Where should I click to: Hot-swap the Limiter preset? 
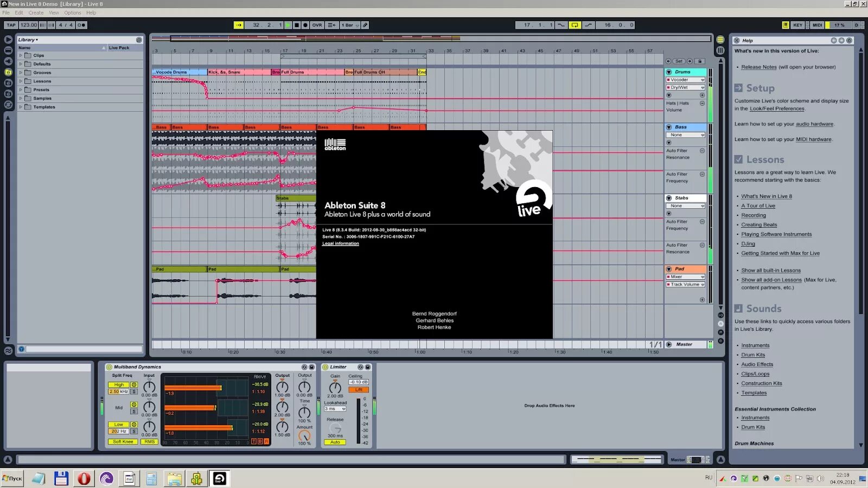coord(360,367)
